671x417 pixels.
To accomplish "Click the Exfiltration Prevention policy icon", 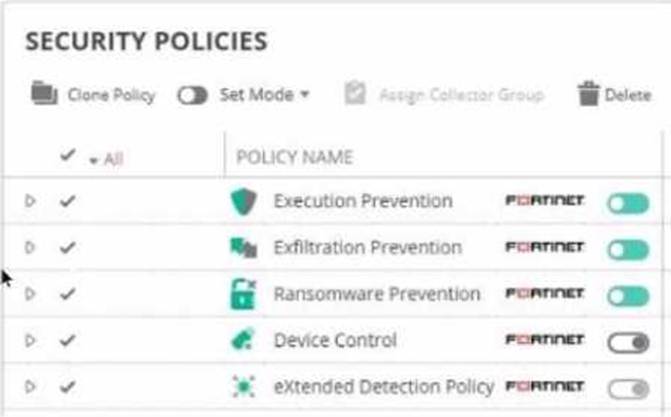I will click(243, 248).
